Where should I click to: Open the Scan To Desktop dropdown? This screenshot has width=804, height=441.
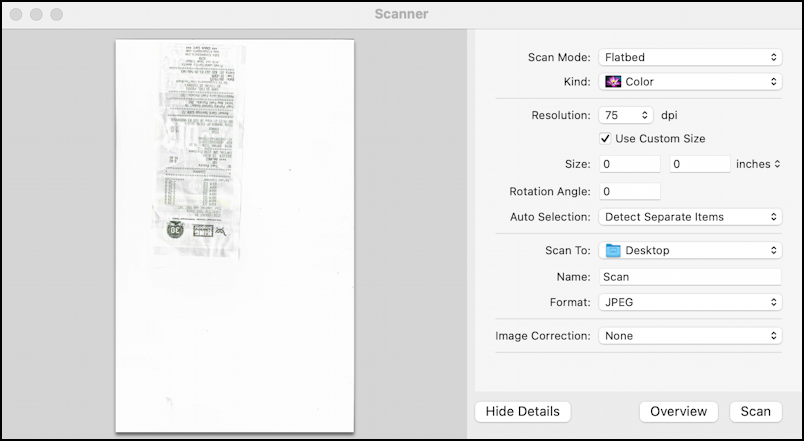coord(690,250)
